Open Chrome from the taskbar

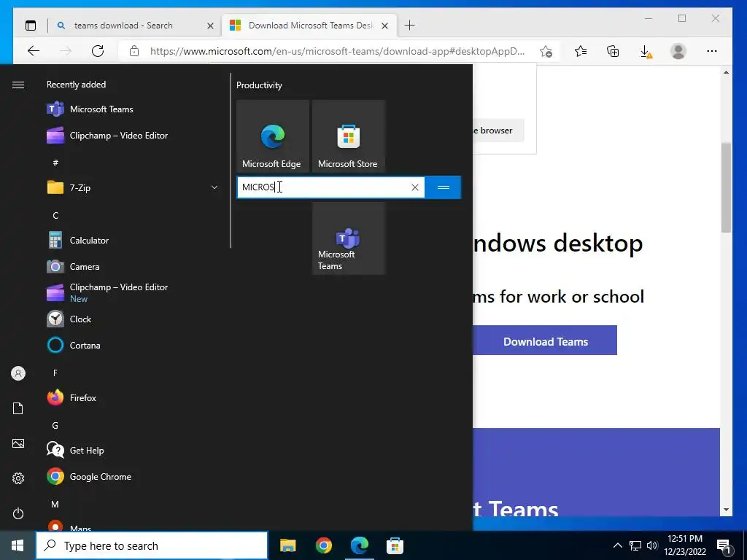pyautogui.click(x=323, y=545)
